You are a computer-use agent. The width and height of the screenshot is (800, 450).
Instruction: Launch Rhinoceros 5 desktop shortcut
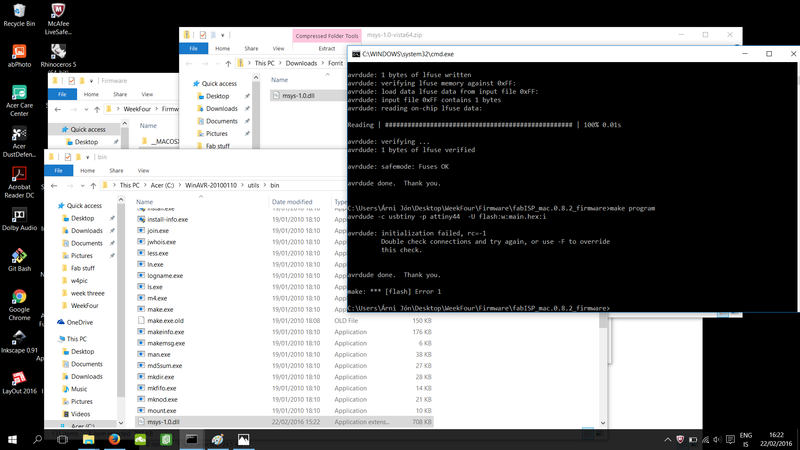(58, 56)
